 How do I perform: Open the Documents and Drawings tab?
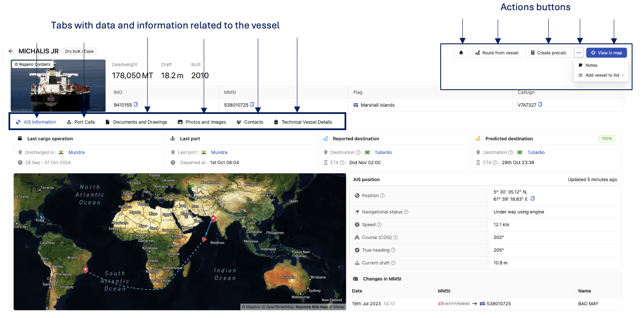pyautogui.click(x=136, y=122)
